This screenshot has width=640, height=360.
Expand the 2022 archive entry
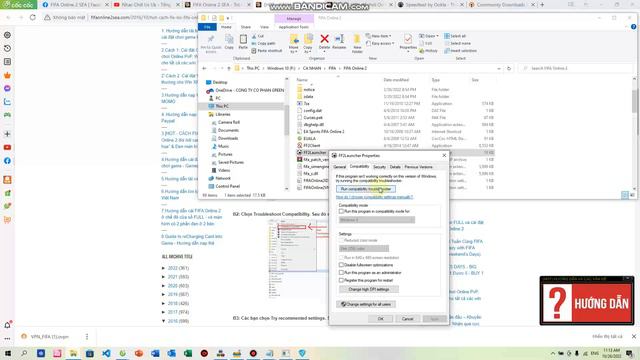[164, 268]
